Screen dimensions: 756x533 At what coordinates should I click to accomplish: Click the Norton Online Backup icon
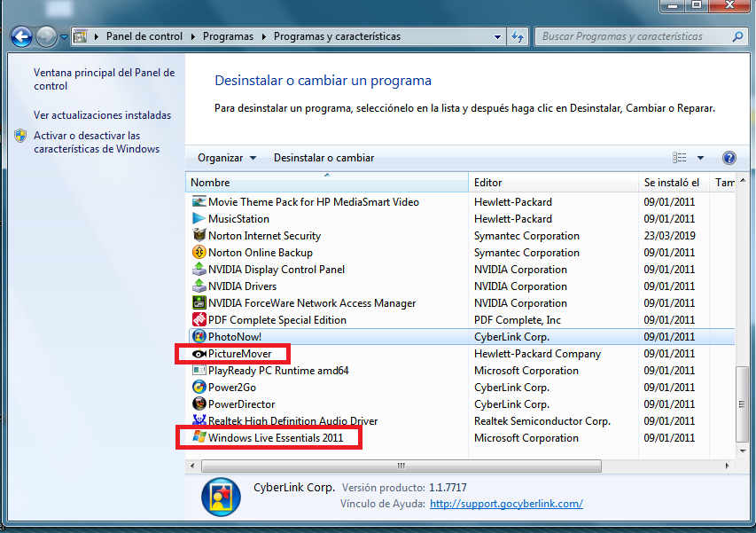click(x=199, y=253)
